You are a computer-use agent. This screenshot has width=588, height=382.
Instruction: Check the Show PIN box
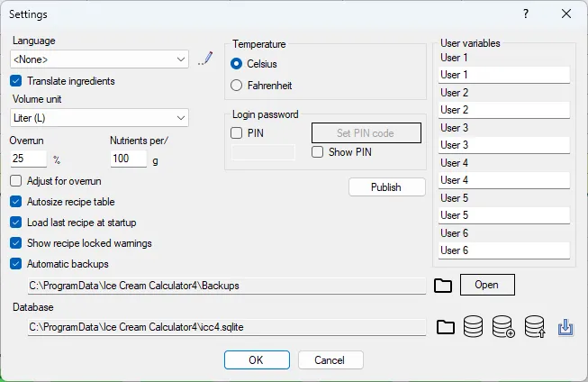317,152
